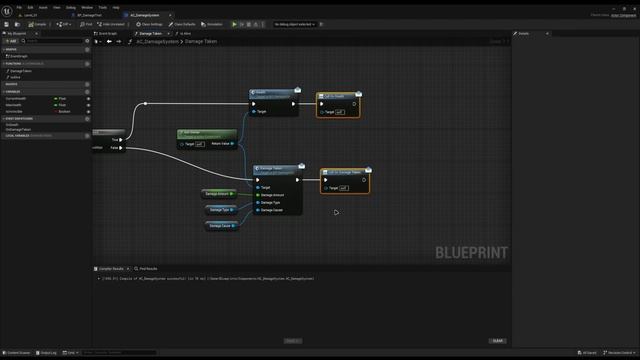Open Class Defaults
The width and height of the screenshot is (640, 360).
[182, 24]
